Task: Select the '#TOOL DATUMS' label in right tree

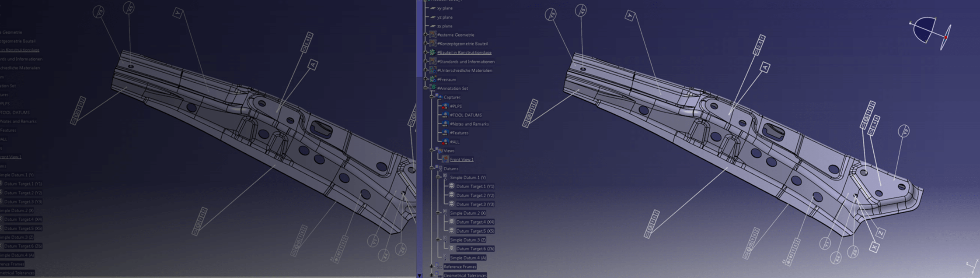Action: [x=466, y=115]
